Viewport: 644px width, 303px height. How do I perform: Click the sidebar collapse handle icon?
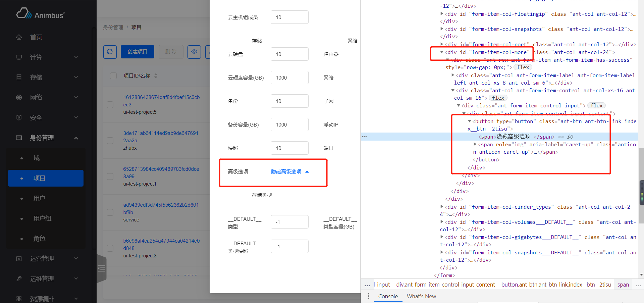[x=101, y=268]
